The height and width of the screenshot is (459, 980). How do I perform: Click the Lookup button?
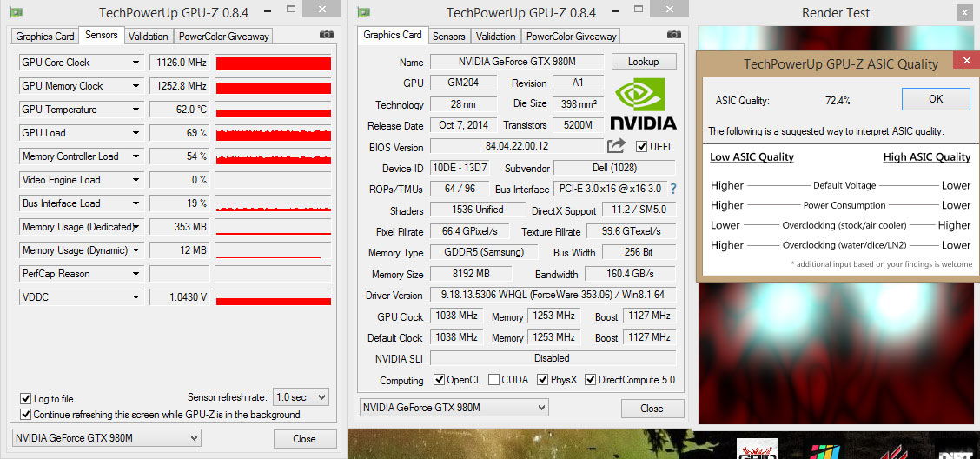click(x=644, y=61)
